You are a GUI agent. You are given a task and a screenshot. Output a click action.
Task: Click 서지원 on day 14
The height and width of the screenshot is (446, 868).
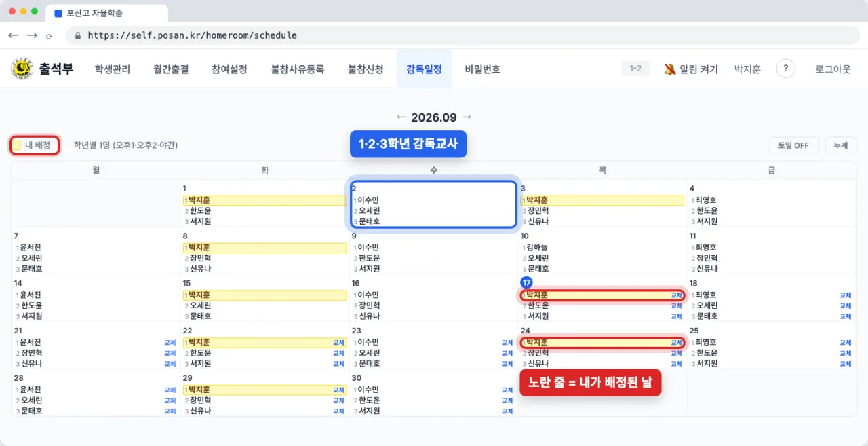[x=30, y=316]
